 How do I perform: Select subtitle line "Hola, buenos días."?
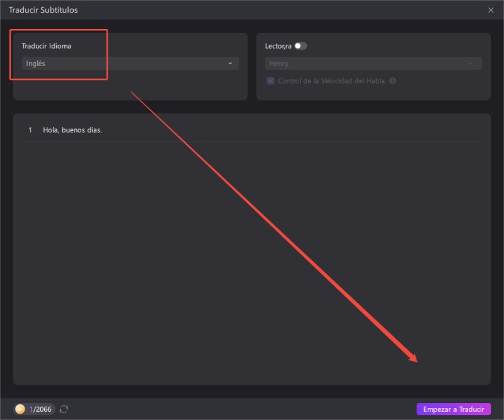coord(72,130)
